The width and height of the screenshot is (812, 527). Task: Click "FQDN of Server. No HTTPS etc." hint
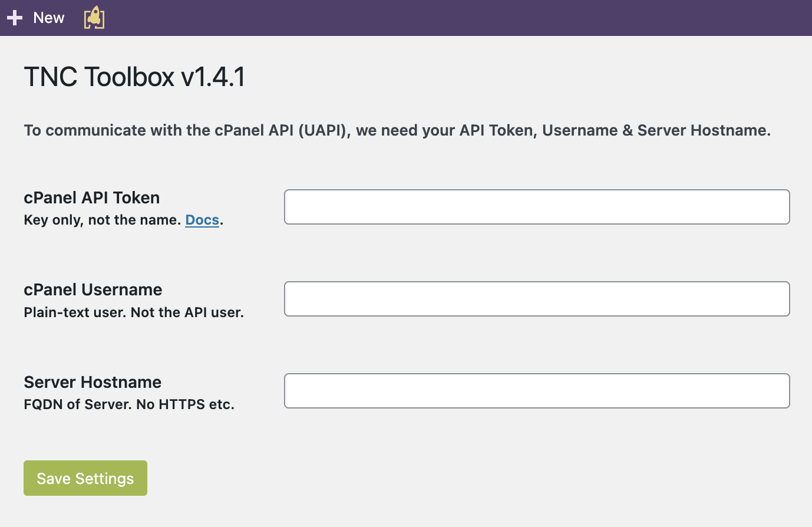click(129, 404)
